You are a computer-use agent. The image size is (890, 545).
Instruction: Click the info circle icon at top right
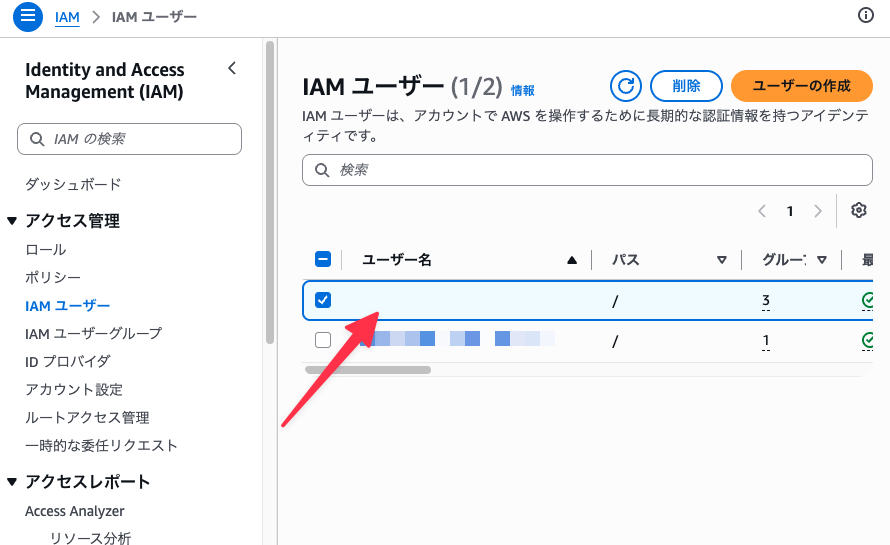tap(865, 15)
